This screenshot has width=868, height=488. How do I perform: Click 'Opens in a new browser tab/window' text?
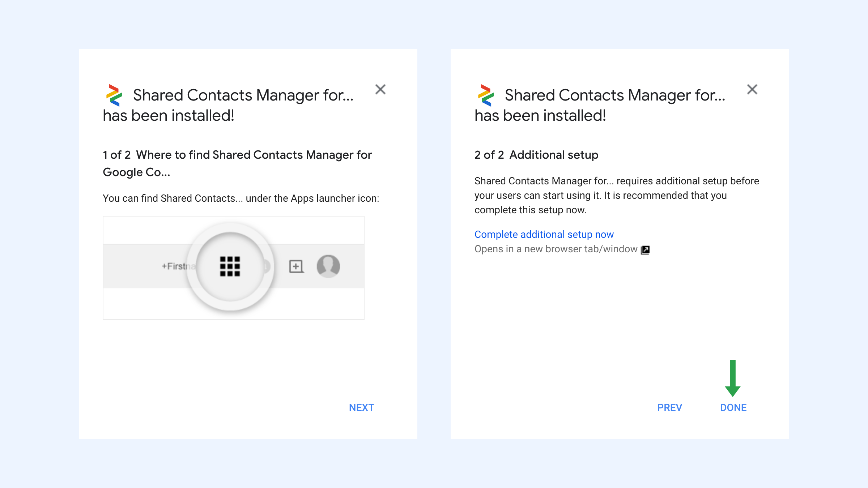[x=556, y=249]
